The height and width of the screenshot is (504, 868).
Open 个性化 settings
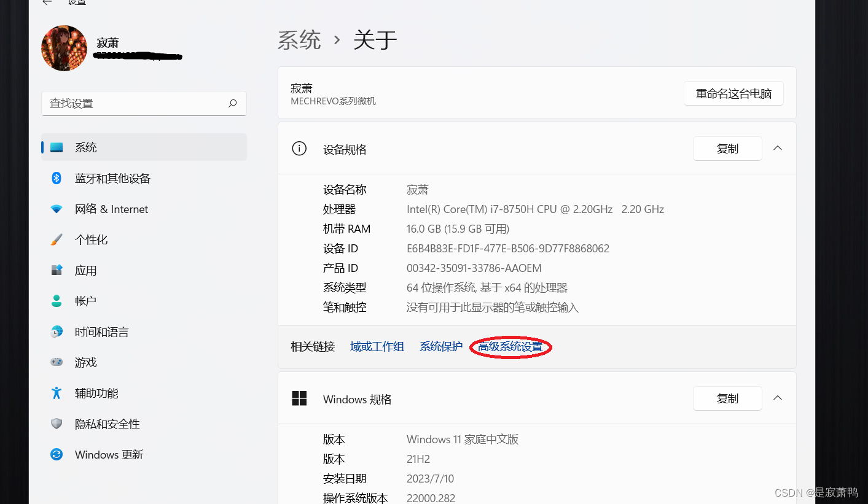point(144,239)
